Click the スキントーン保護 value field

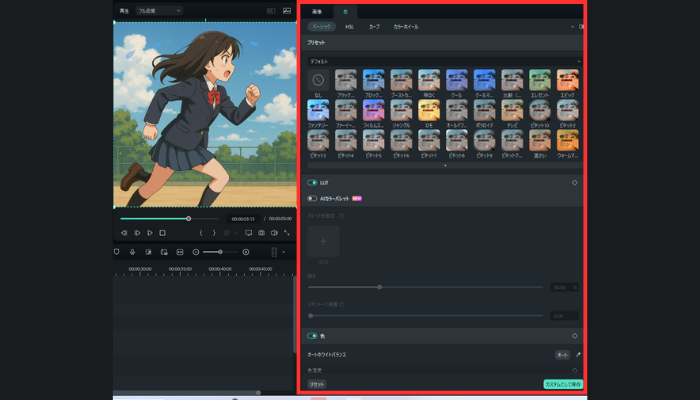[x=564, y=316]
